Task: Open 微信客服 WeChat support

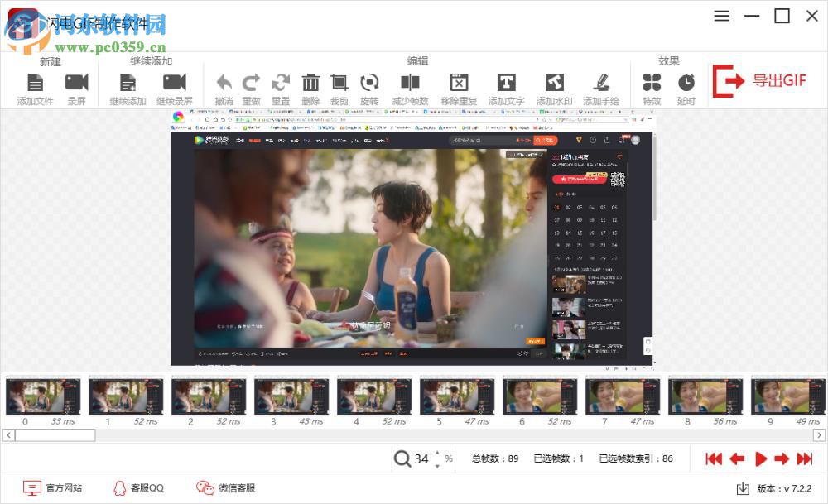Action: click(225, 488)
